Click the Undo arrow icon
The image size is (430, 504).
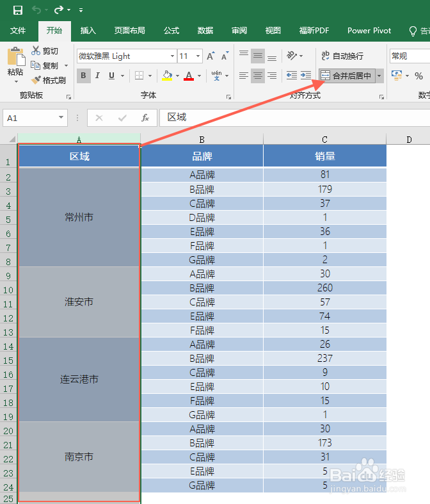coord(36,10)
